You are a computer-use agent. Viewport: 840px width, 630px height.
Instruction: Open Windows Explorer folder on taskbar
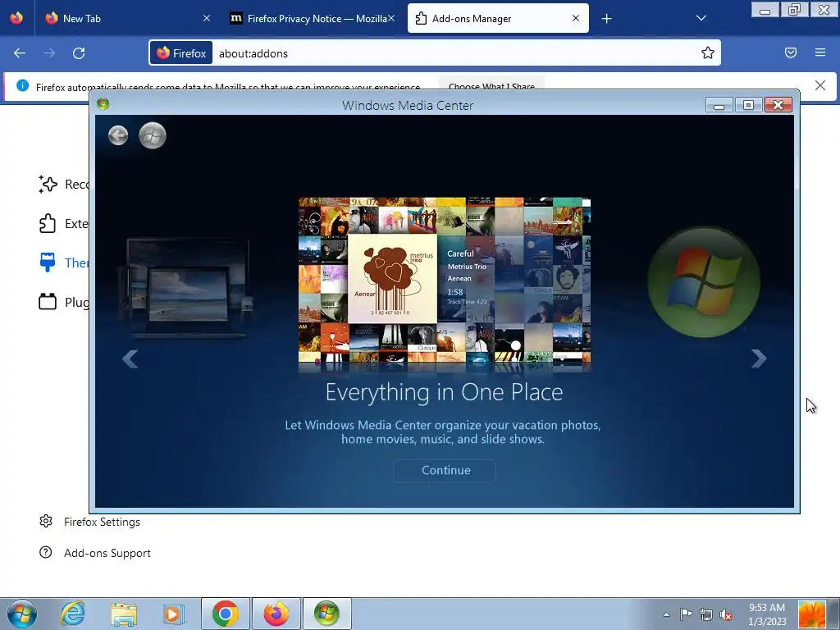point(124,614)
